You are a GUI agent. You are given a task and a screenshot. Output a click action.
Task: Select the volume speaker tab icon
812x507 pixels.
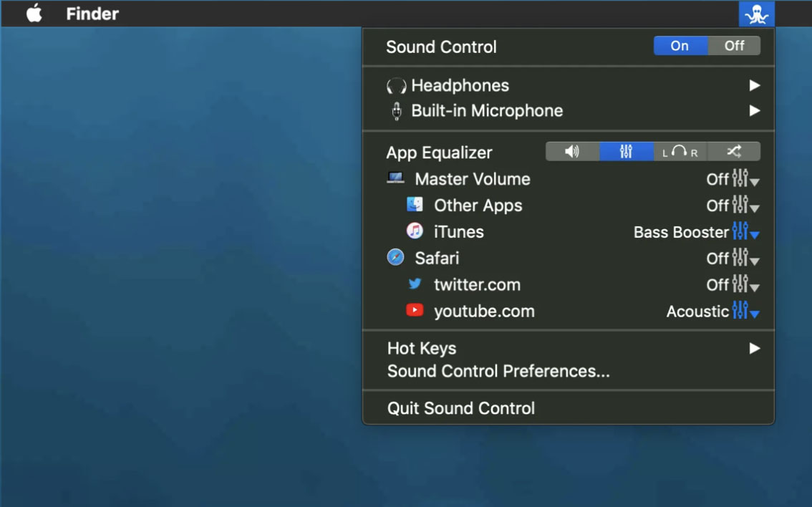click(x=572, y=152)
